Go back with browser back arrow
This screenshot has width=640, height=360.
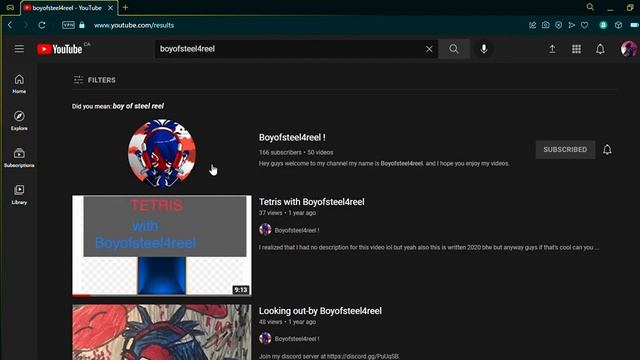pyautogui.click(x=10, y=25)
